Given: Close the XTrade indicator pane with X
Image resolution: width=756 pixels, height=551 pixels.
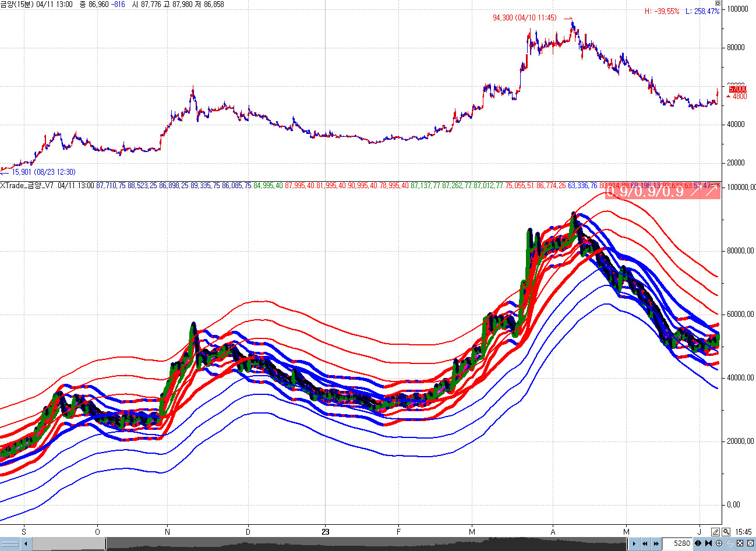Looking at the screenshot, I should pyautogui.click(x=718, y=185).
